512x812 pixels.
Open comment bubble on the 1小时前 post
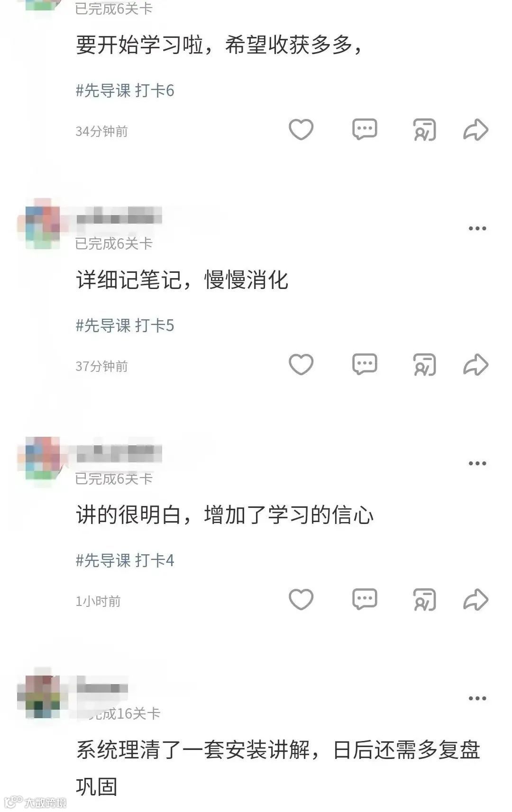365,599
